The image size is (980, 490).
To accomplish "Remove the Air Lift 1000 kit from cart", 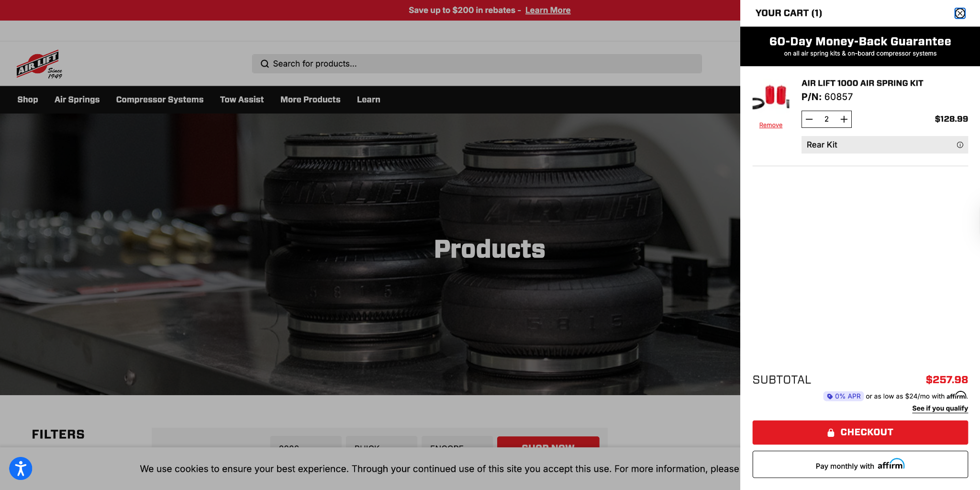I will point(770,125).
